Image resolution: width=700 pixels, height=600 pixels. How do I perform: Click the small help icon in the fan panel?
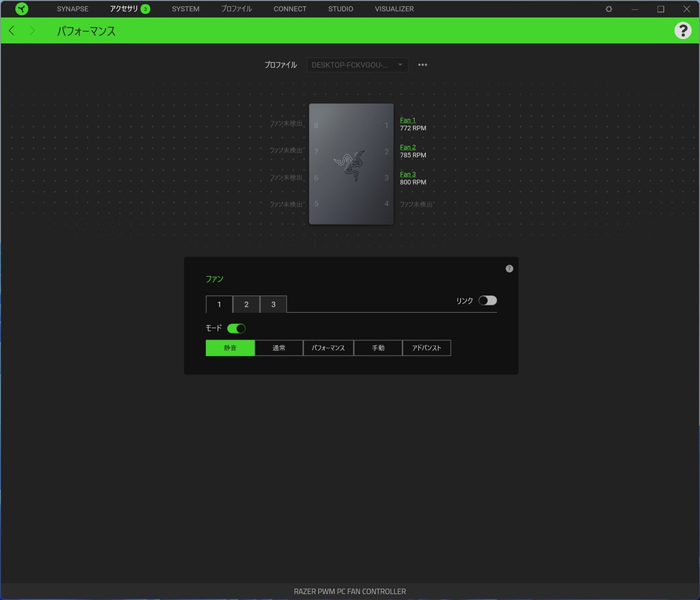[x=509, y=269]
